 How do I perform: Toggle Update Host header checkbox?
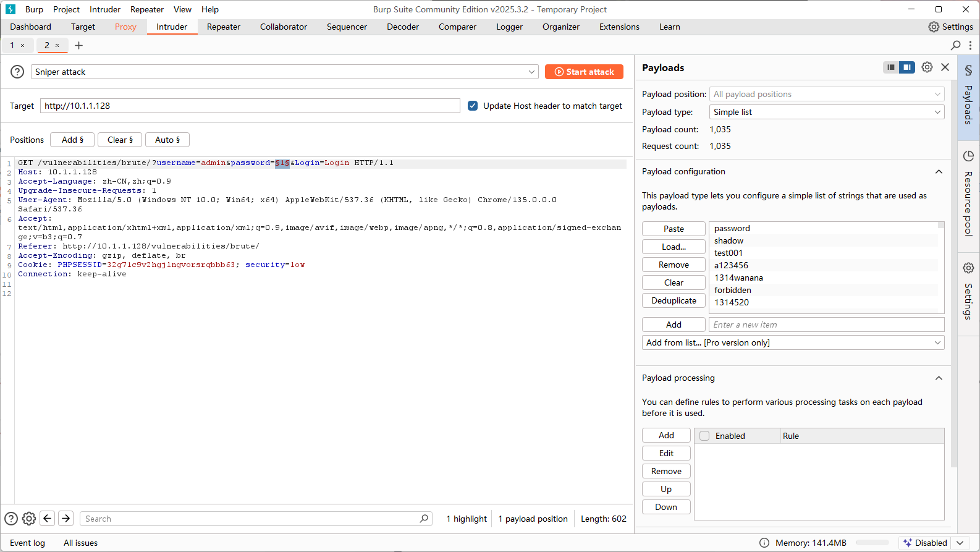pos(473,106)
